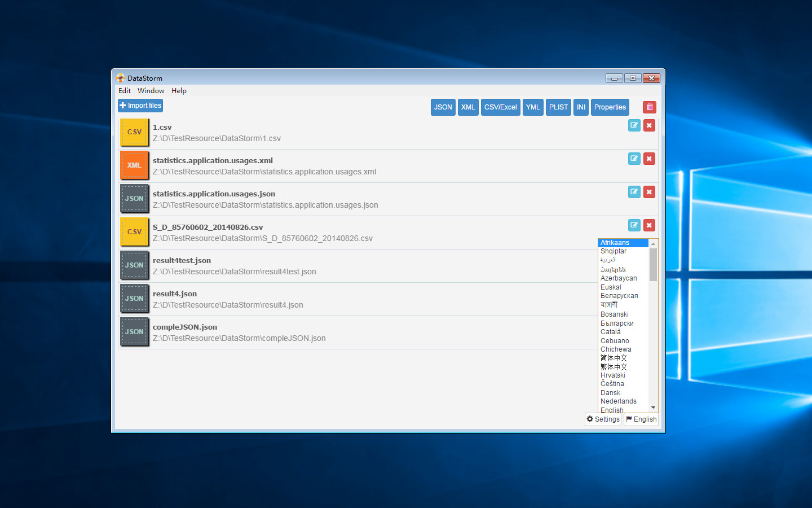Pick the YML output button

pos(533,107)
